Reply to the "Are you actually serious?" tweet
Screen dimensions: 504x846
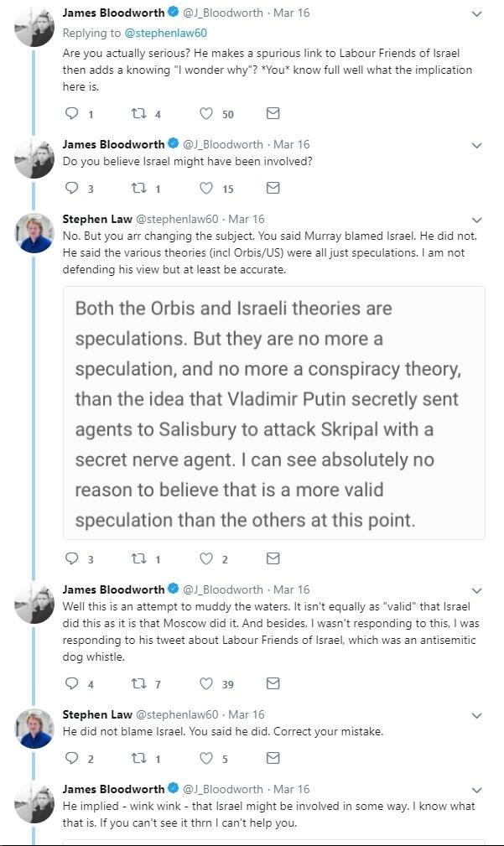coord(72,113)
